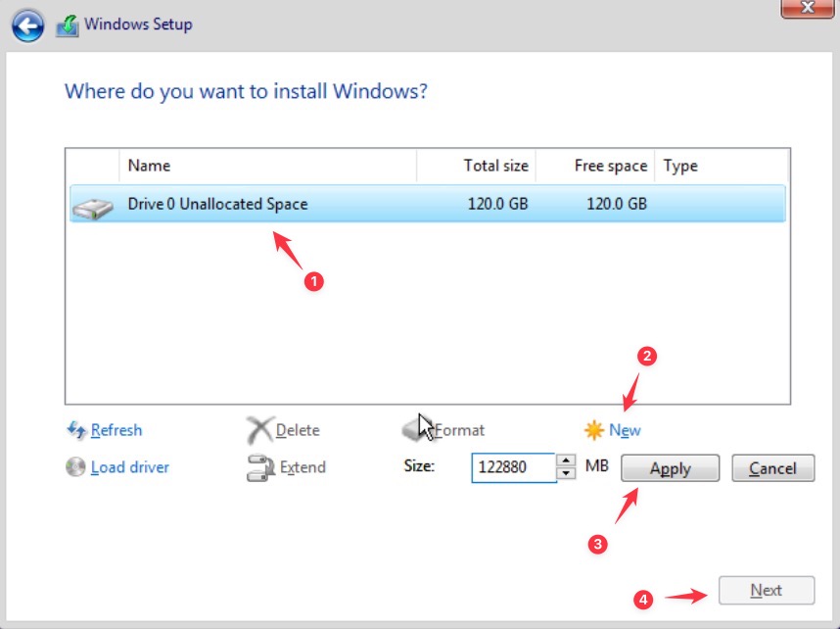Cancel the new partition creation
Image resolution: width=840 pixels, height=629 pixels.
tap(772, 468)
